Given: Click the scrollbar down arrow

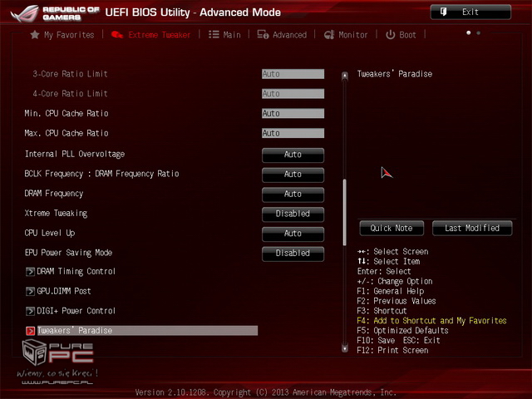Looking at the screenshot, I should [345, 348].
